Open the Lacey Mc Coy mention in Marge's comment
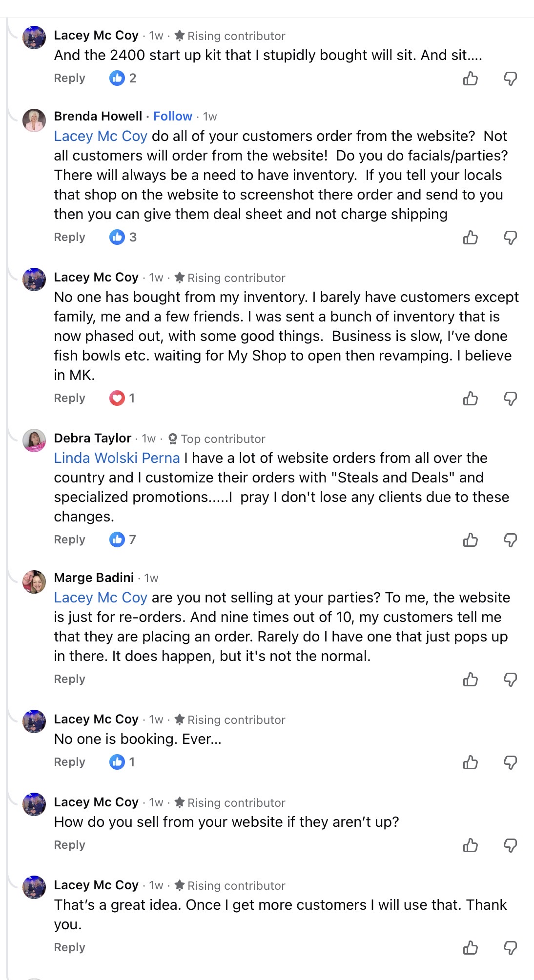Image resolution: width=534 pixels, height=980 pixels. [101, 598]
